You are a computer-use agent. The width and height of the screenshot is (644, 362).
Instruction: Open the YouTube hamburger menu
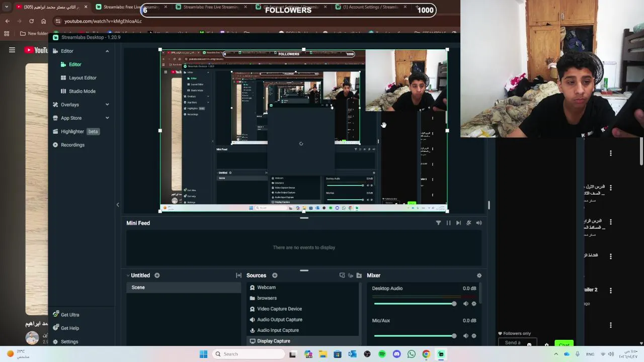click(12, 50)
